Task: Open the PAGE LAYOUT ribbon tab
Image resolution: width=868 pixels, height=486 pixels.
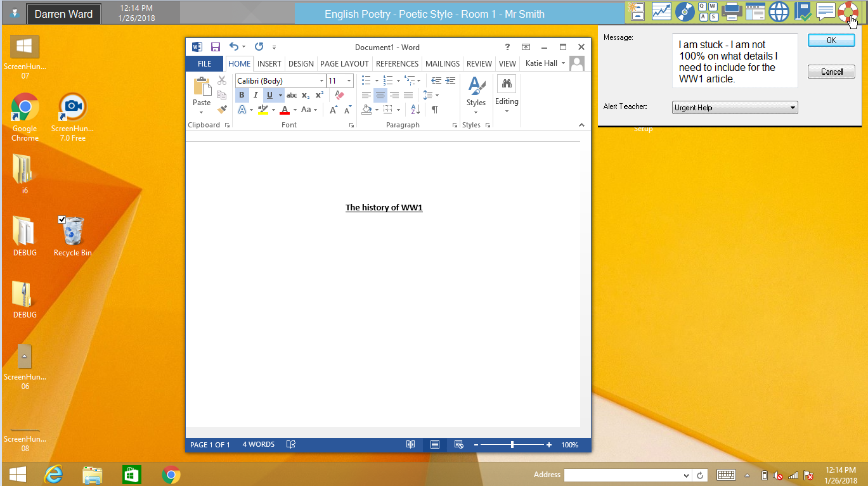Action: click(344, 64)
